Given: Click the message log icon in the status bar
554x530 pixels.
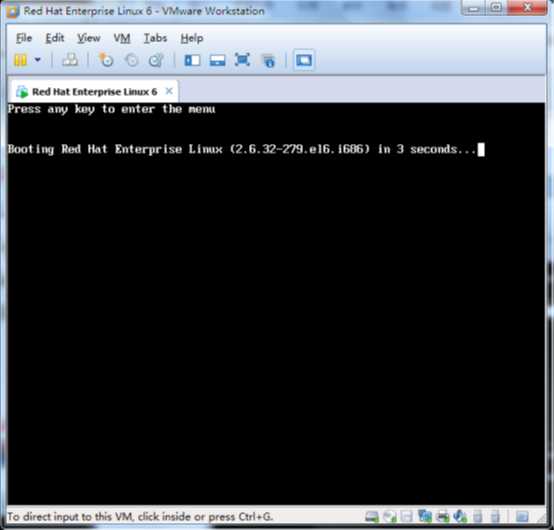Looking at the screenshot, I should pyautogui.click(x=522, y=517).
